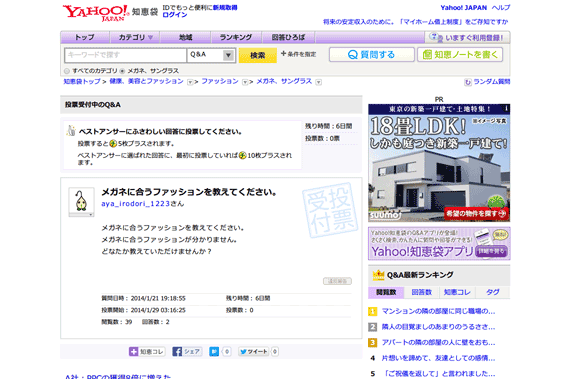Click the yellow 検索 button

coord(258,55)
